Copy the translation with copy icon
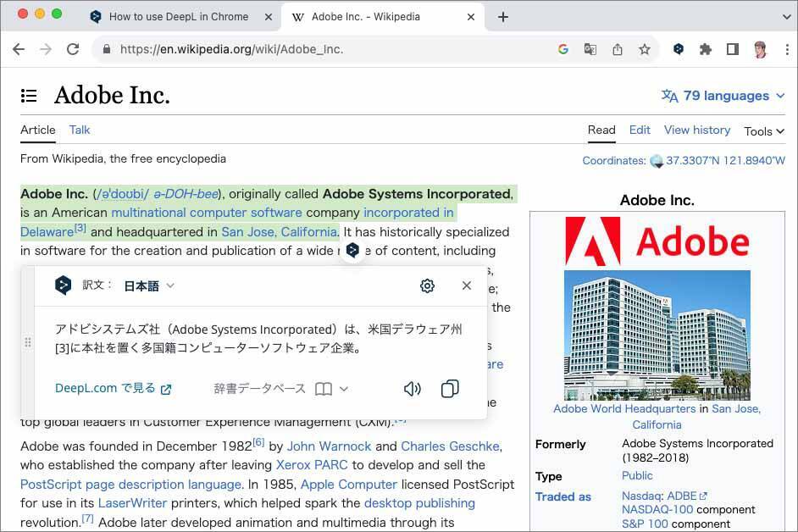This screenshot has height=532, width=798. coord(449,389)
